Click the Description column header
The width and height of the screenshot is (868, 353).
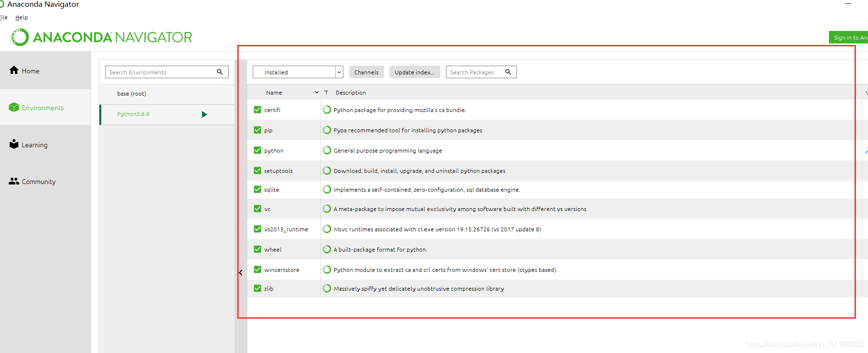[x=351, y=92]
